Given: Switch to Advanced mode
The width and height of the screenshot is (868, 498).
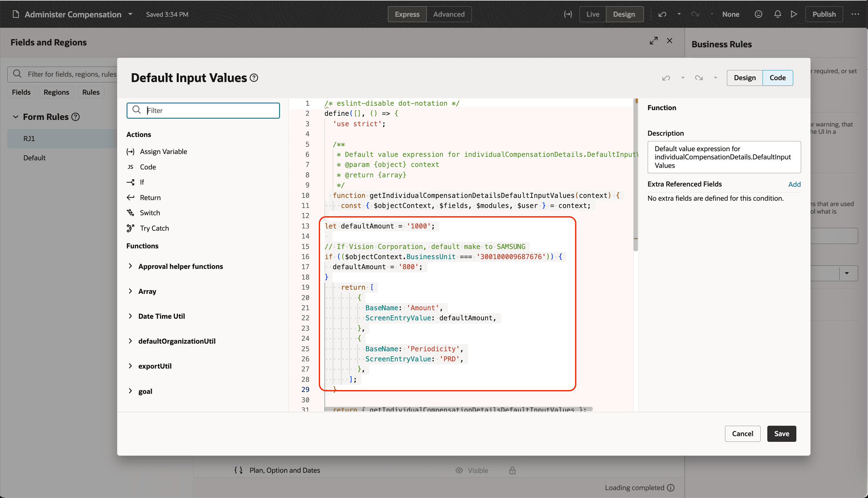Looking at the screenshot, I should click(x=449, y=14).
